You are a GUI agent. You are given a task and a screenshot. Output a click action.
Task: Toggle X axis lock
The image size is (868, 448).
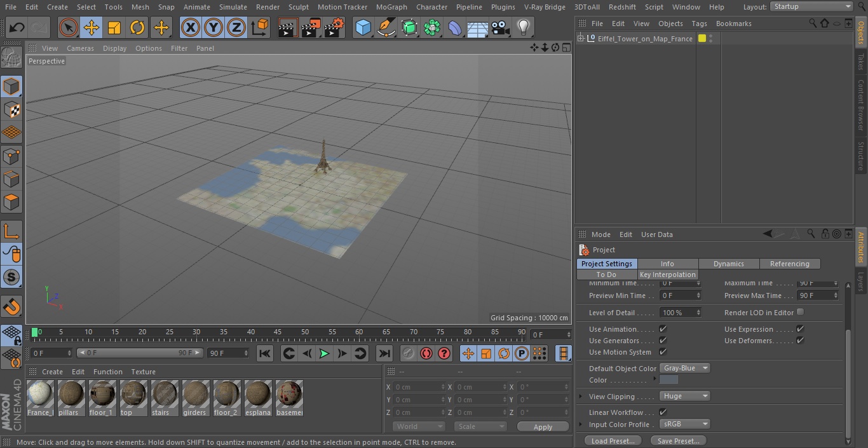coord(190,28)
